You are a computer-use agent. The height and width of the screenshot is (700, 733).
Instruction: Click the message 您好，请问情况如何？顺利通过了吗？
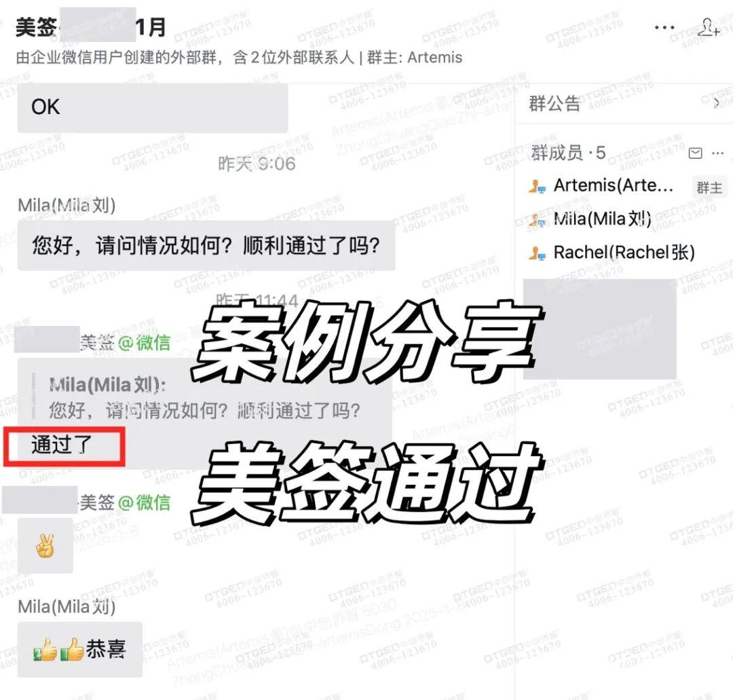click(x=206, y=245)
